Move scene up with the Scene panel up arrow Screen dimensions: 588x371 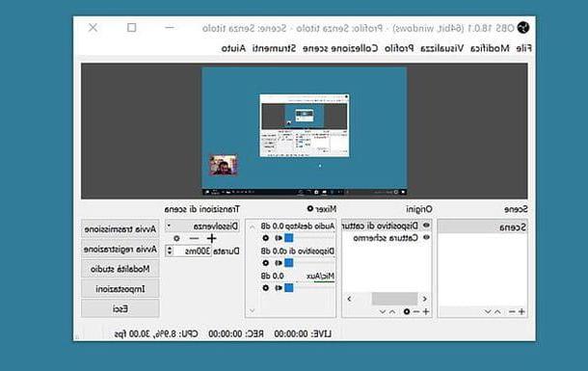click(497, 312)
